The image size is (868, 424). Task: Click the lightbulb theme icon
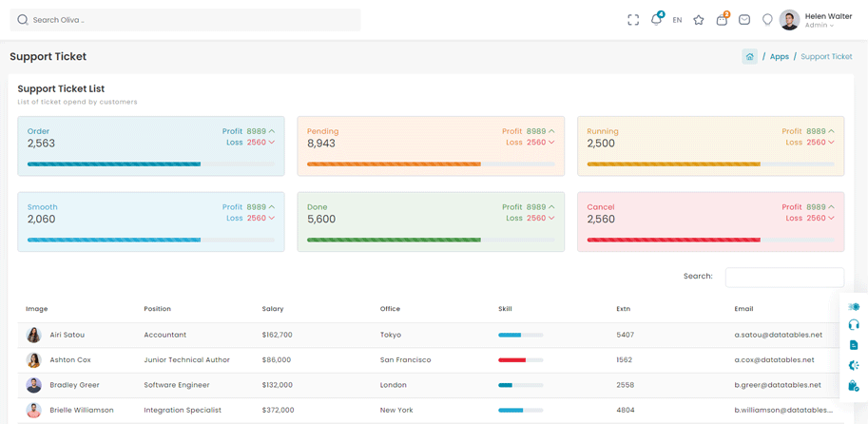click(767, 20)
